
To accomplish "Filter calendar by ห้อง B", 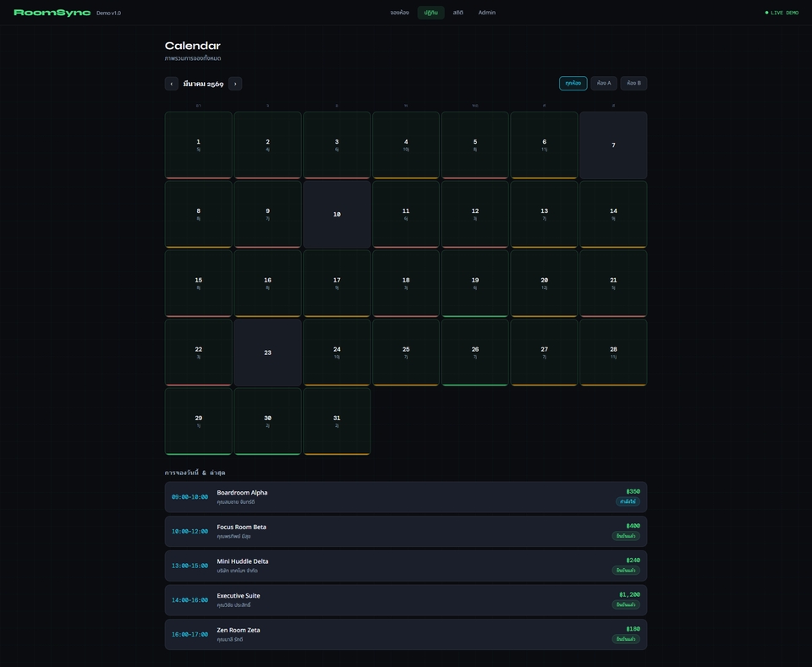I will pos(634,84).
